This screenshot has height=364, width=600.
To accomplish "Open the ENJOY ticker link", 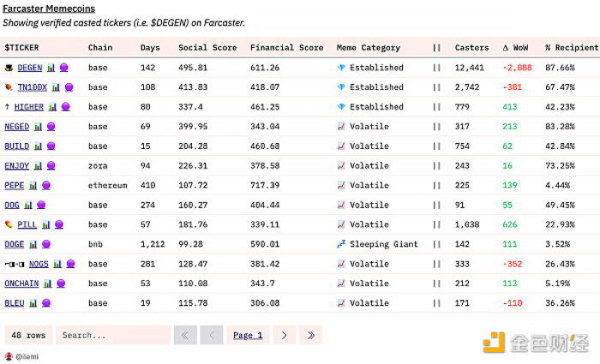I will 17,166.
